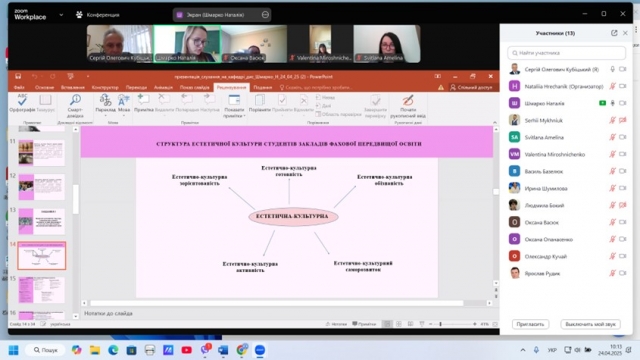Viewport: 640px width, 360px height.
Task: Open Смарт-довідка smart lookup
Action: tap(75, 106)
